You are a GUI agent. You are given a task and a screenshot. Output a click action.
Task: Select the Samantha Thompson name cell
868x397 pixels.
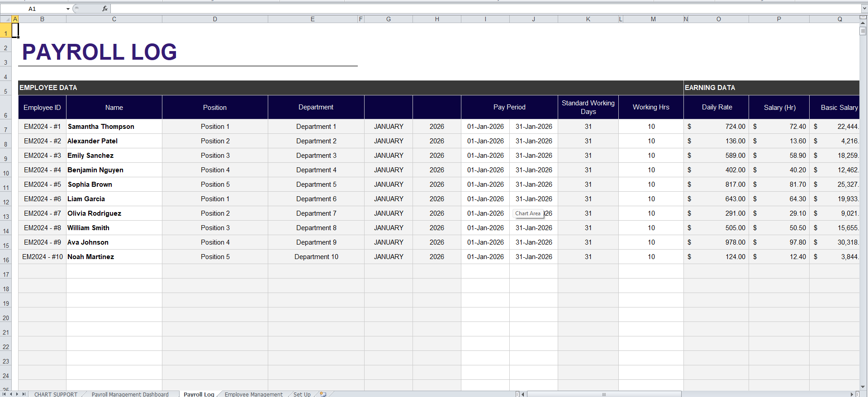pos(114,127)
